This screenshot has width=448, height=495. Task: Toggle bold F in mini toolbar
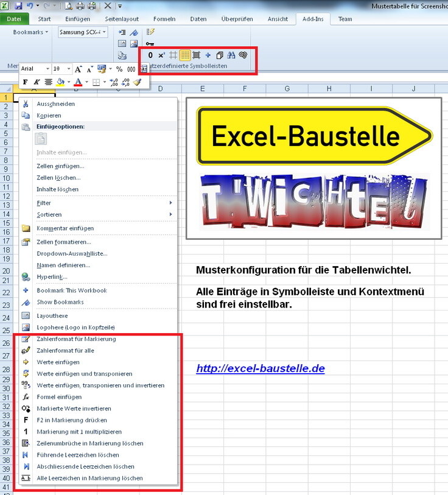click(25, 82)
